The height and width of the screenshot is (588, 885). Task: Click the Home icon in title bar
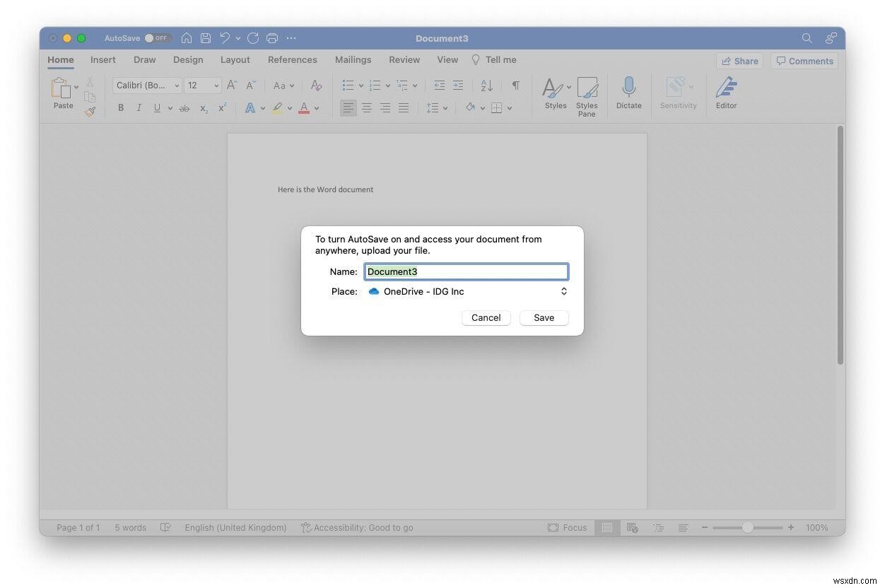(187, 38)
